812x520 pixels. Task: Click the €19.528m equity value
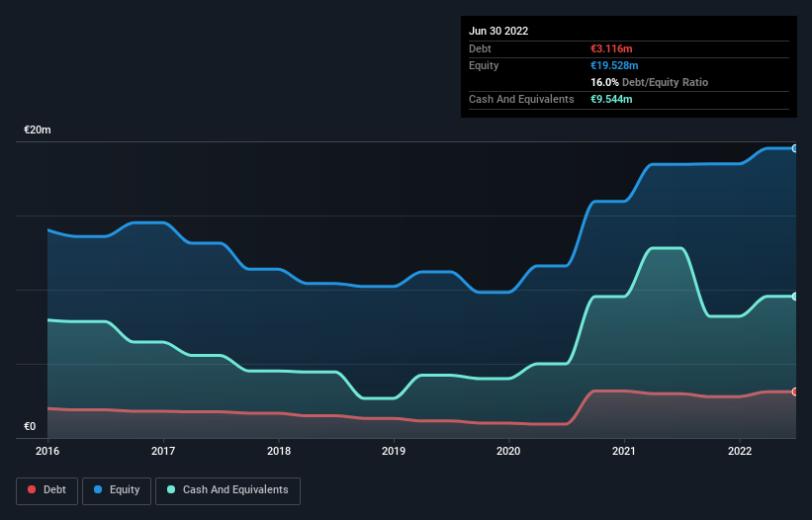click(x=614, y=65)
